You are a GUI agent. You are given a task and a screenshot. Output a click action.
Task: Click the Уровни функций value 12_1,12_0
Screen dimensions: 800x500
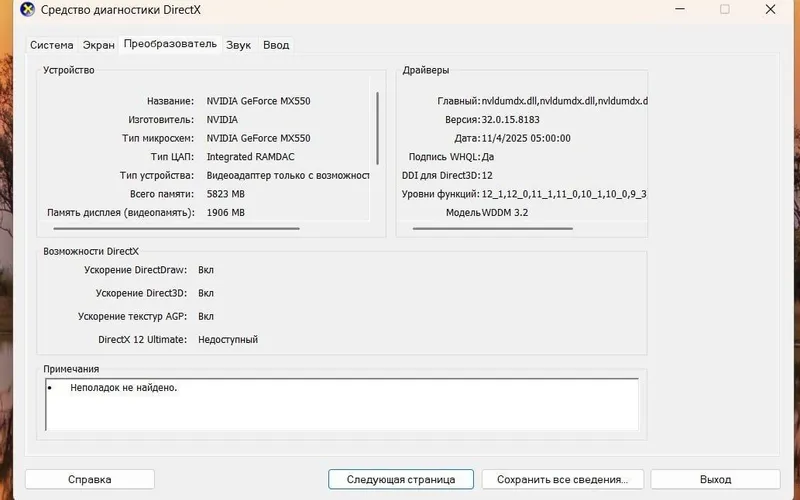coord(564,194)
